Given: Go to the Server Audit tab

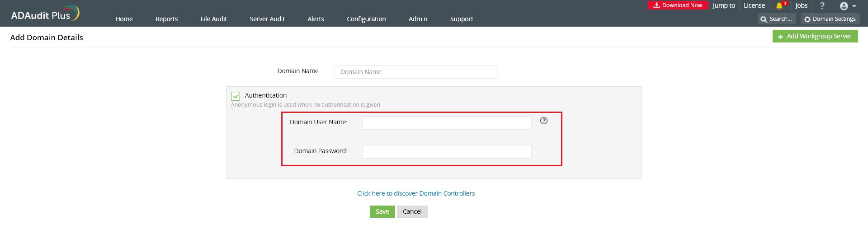Looking at the screenshot, I should click(x=267, y=19).
